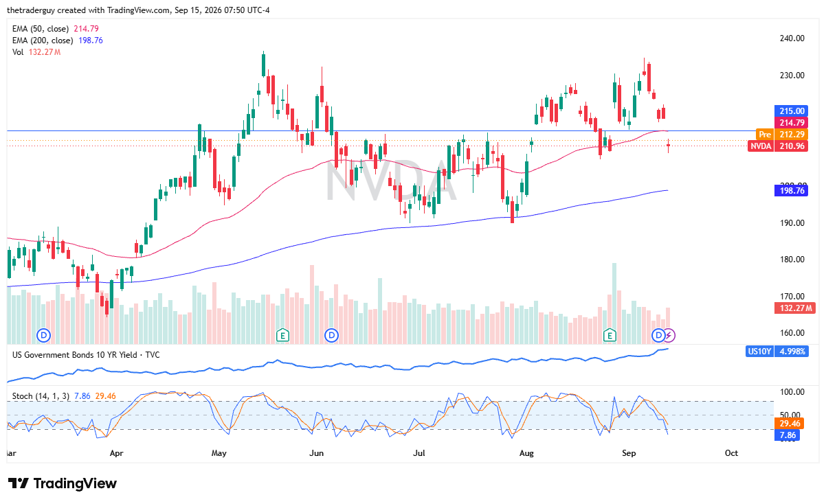Click the 170.00 price scale value

tap(791, 296)
